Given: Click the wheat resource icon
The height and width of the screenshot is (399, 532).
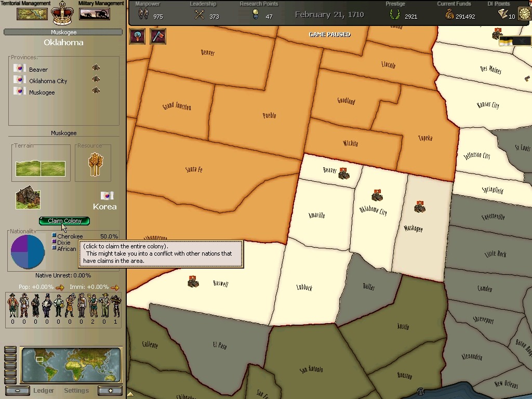Looking at the screenshot, I should point(96,164).
